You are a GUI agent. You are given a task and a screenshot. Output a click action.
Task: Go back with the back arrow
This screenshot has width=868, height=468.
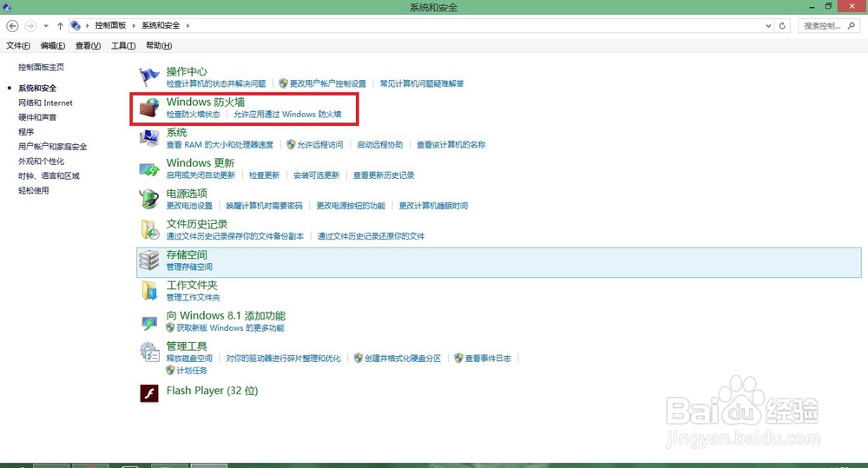click(x=12, y=25)
